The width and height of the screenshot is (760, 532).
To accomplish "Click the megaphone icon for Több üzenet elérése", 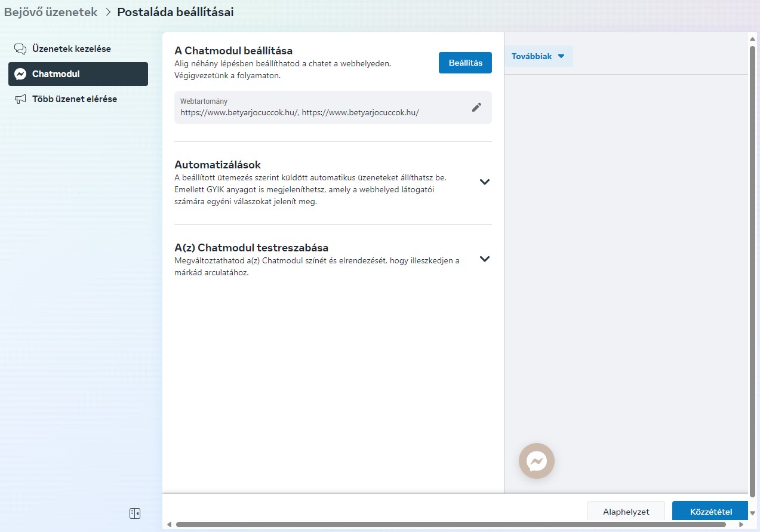I will coord(20,99).
